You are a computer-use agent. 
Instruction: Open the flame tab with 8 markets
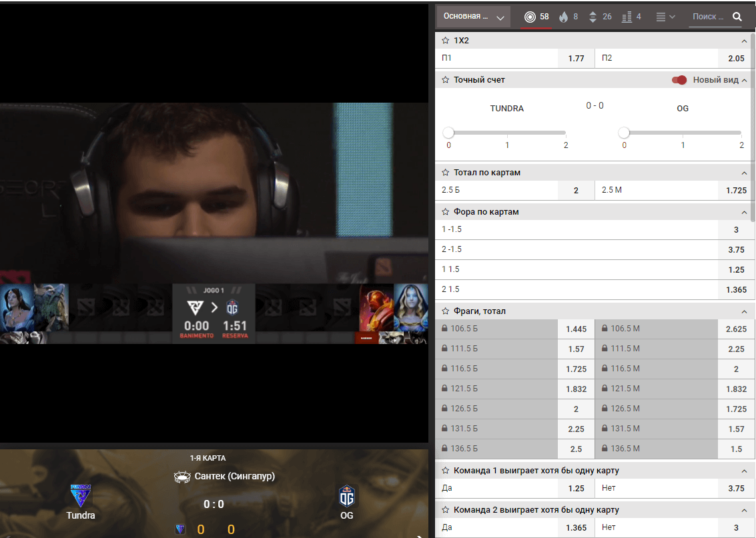pos(569,17)
